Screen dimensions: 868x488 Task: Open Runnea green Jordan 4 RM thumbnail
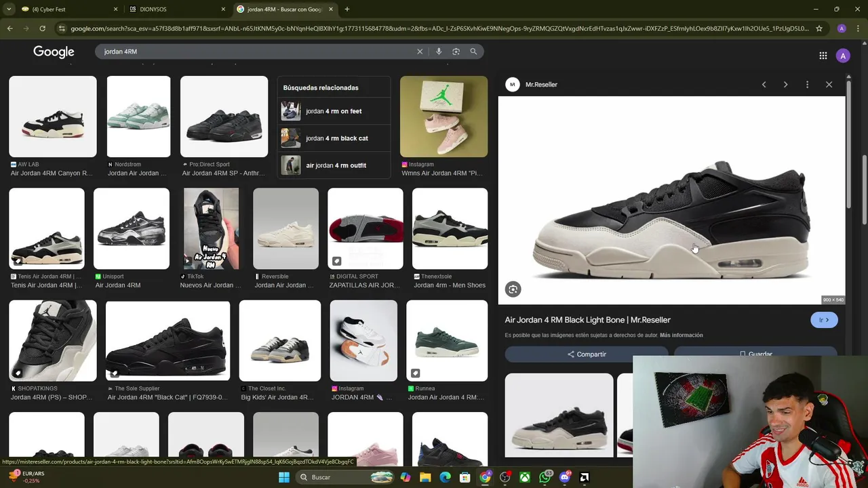click(x=447, y=340)
